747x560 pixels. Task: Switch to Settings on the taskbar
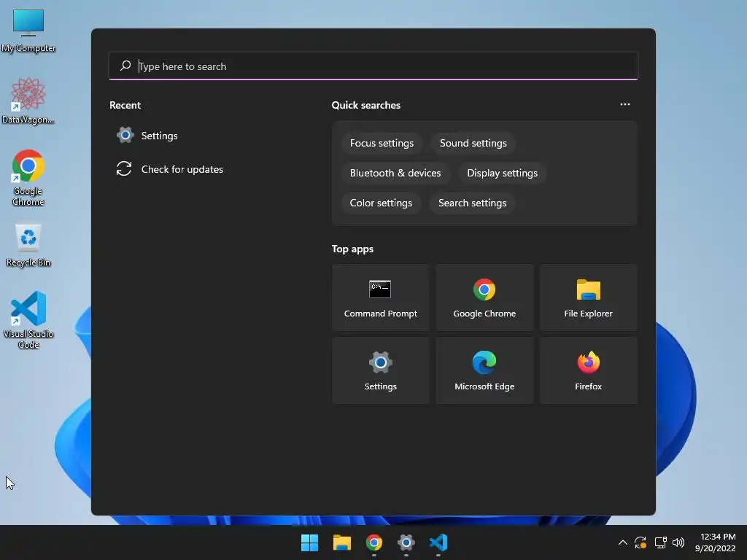pyautogui.click(x=406, y=542)
